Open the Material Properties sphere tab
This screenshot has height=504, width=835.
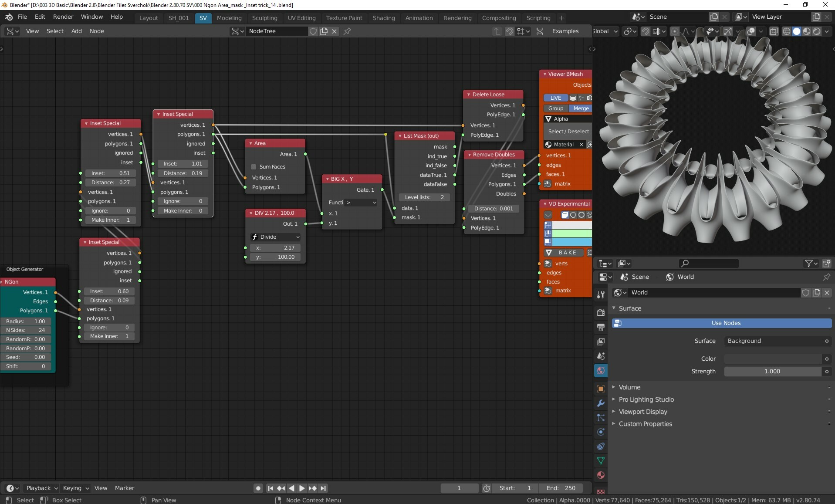tap(601, 475)
